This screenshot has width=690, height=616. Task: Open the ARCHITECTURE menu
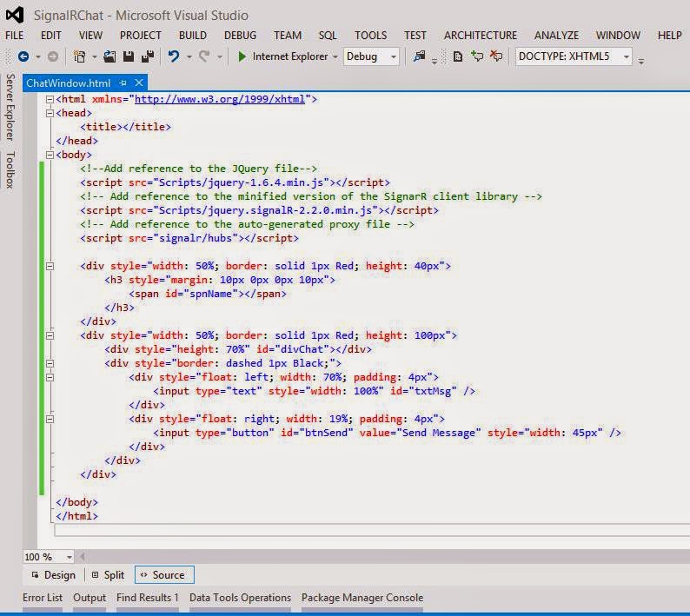(x=481, y=36)
